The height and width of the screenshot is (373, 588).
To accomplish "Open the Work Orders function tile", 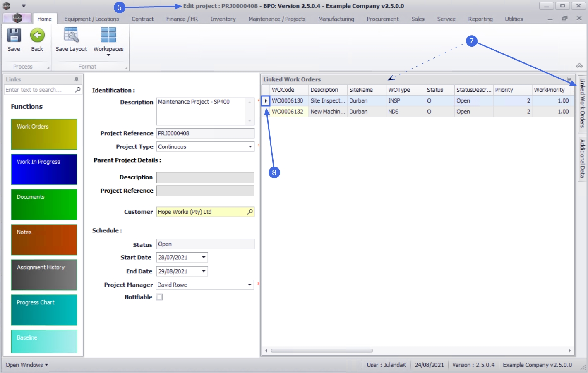I will [x=44, y=134].
